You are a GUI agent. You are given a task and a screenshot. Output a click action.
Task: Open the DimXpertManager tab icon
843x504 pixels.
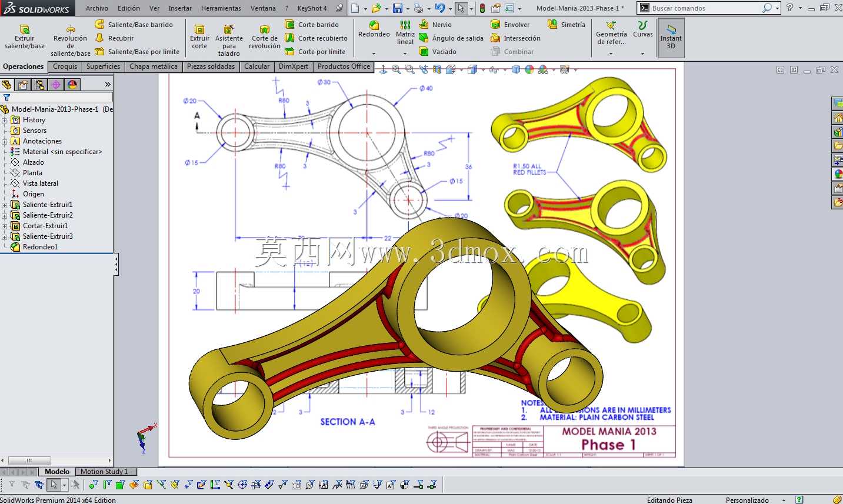[x=56, y=85]
